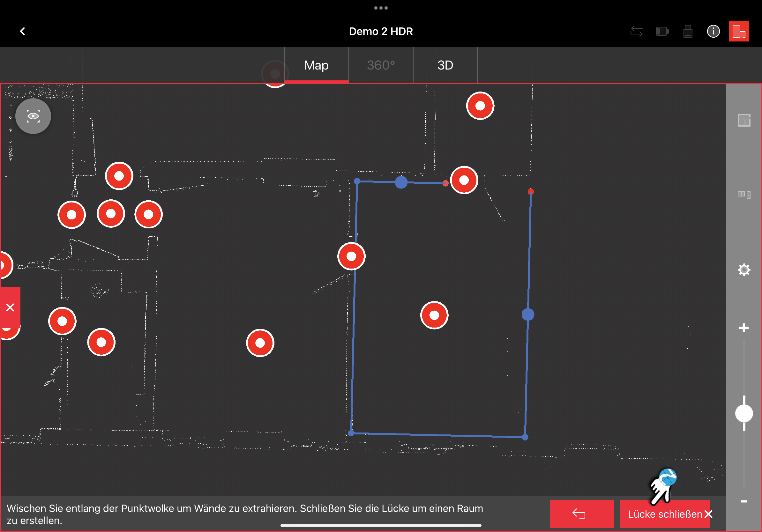Open the three-dot menu at top center
The image size is (762, 532).
pyautogui.click(x=381, y=8)
